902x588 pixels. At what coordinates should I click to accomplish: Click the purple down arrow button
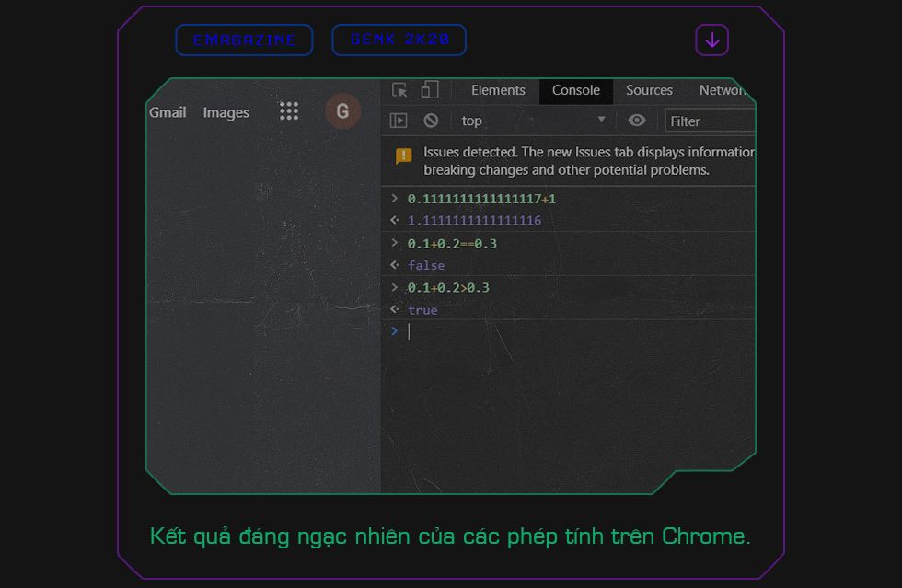(711, 40)
